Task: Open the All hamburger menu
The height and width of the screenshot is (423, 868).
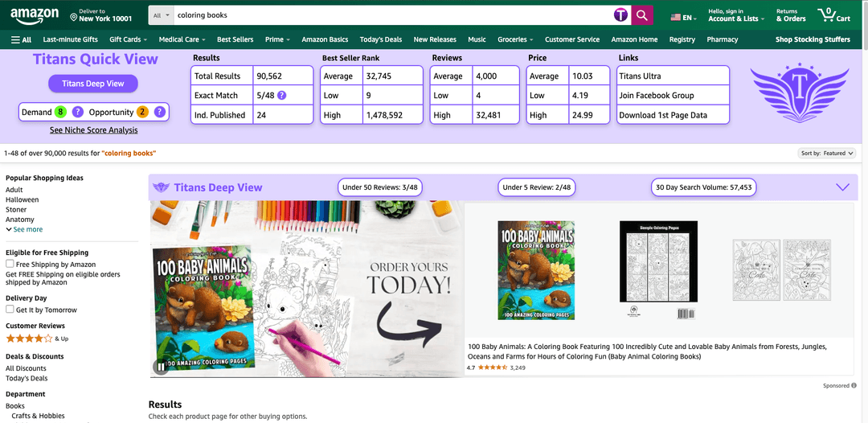Action: [x=21, y=39]
